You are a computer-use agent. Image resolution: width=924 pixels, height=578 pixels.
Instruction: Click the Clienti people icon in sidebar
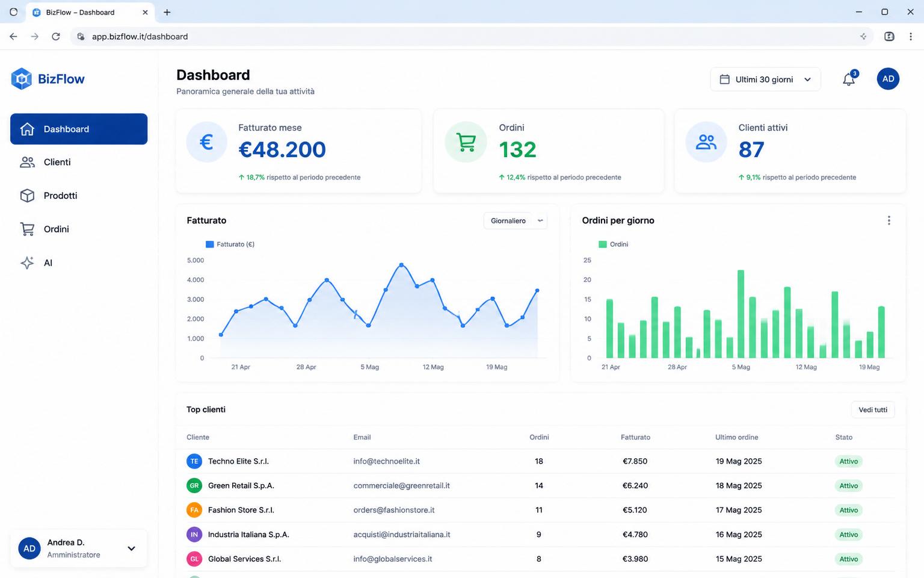(27, 162)
